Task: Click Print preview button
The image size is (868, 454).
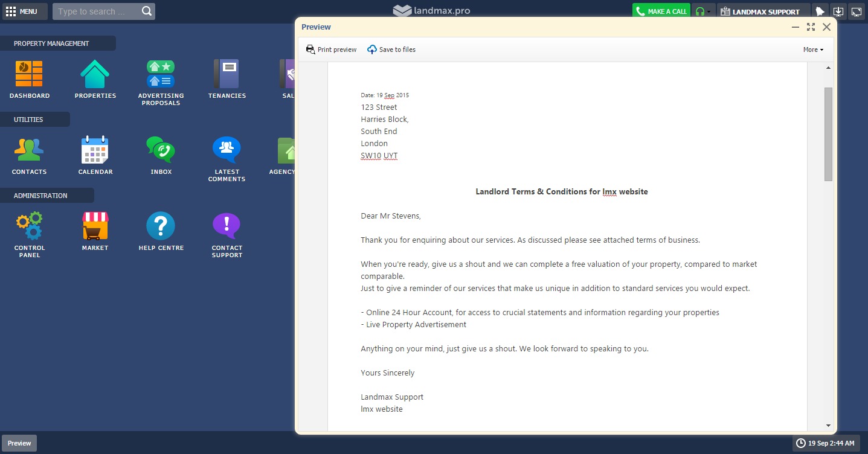Action: pos(331,50)
